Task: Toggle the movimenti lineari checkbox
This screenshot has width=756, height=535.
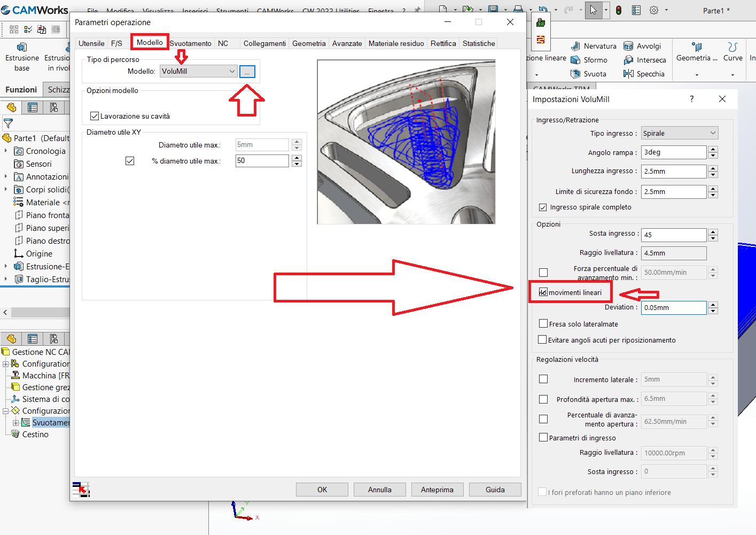Action: click(x=543, y=292)
